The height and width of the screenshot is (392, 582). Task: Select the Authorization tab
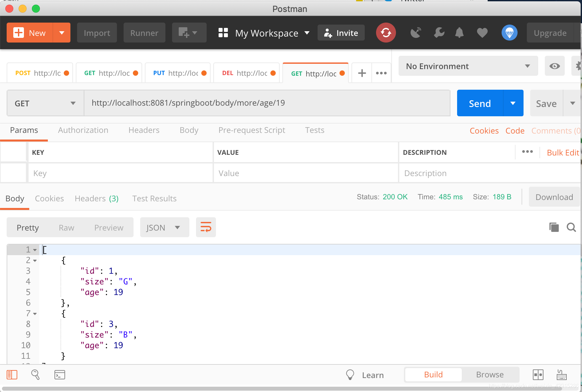pyautogui.click(x=83, y=130)
